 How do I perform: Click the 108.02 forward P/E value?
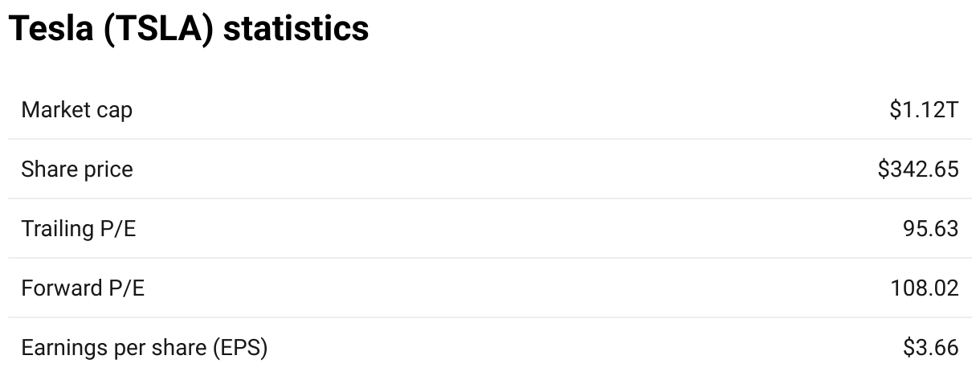(925, 288)
